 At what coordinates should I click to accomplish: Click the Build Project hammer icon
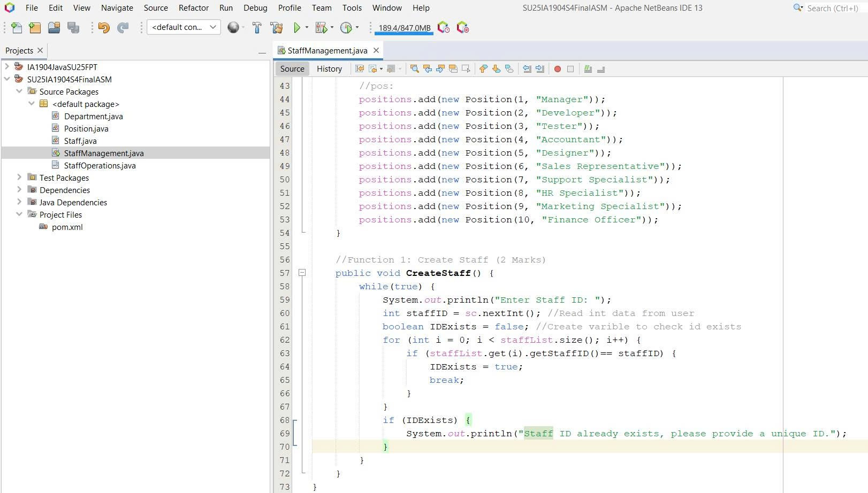pyautogui.click(x=257, y=28)
